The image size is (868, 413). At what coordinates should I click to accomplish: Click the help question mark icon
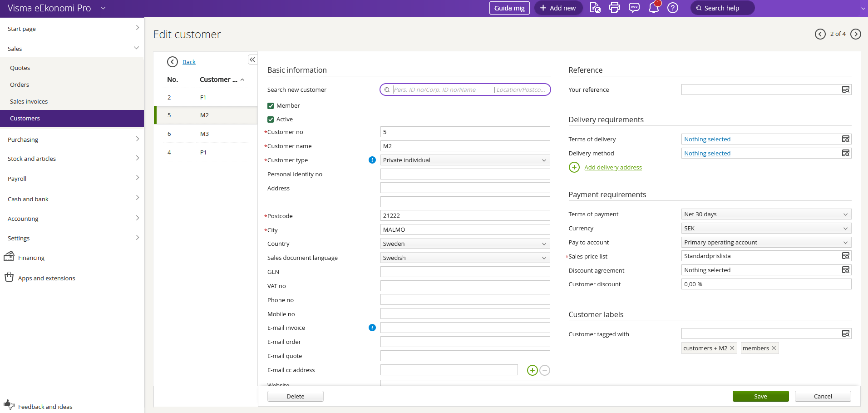673,8
